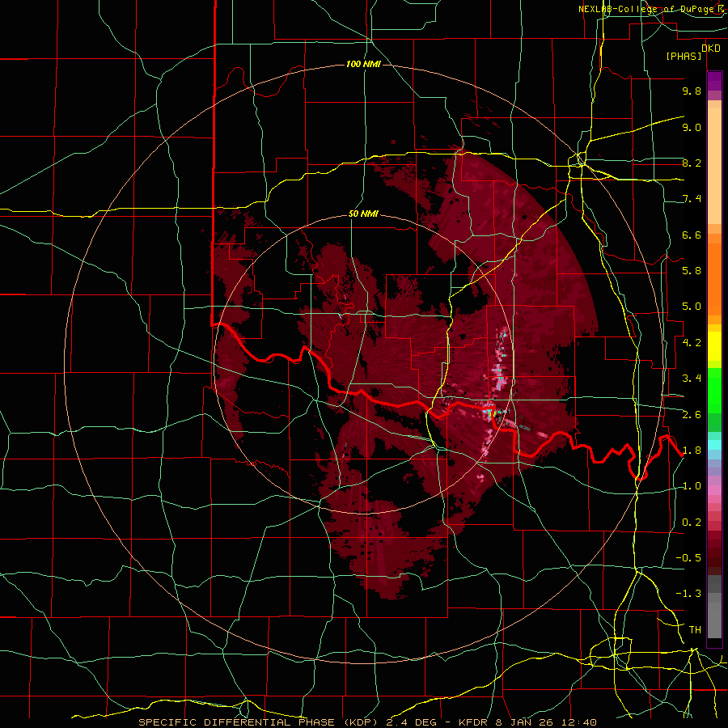Click the 2.6 legend value
Viewport: 728px width, 728px height.
[692, 415]
